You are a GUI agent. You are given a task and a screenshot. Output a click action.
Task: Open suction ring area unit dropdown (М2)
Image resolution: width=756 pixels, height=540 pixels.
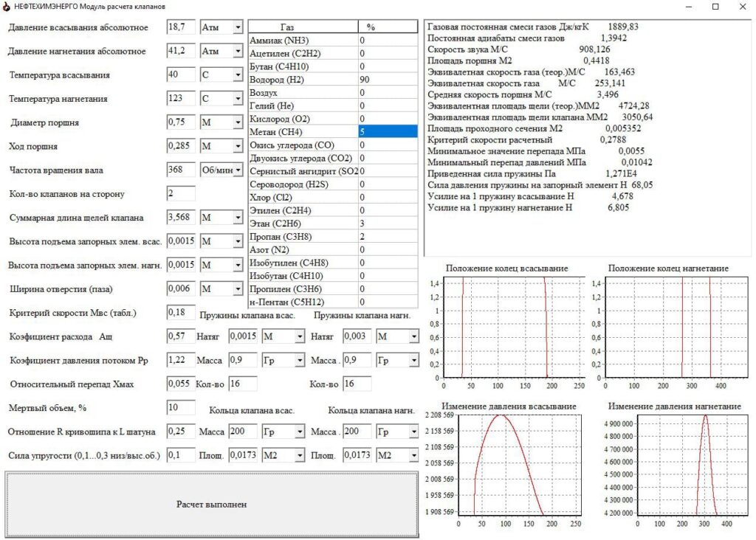pos(300,454)
